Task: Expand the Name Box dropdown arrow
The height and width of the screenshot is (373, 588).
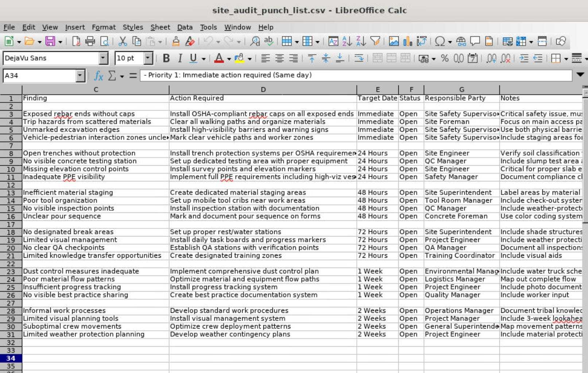Action: 80,76
